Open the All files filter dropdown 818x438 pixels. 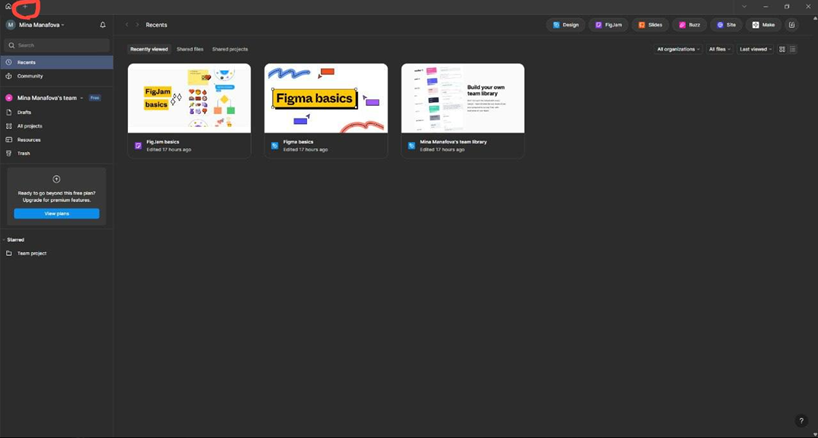(x=719, y=49)
